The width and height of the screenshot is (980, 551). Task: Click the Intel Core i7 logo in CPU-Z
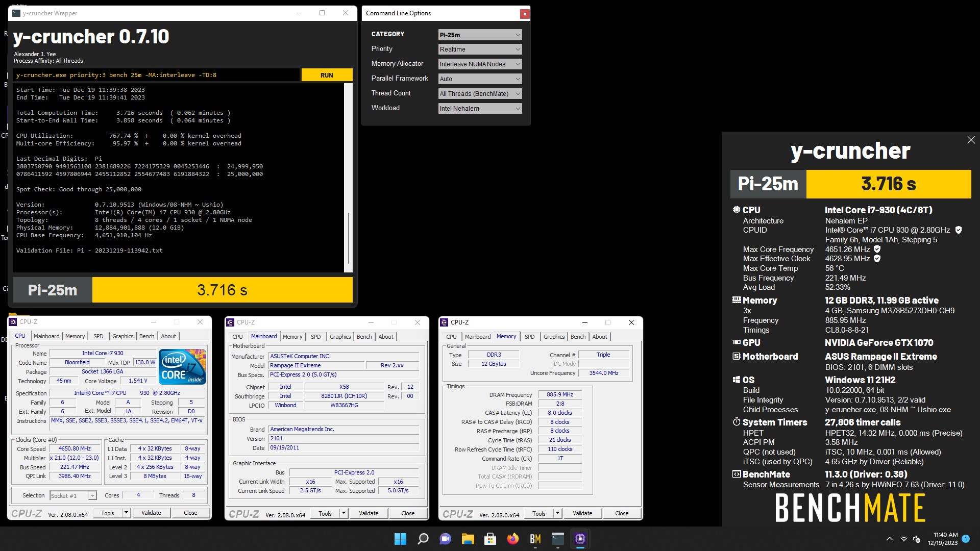(182, 366)
